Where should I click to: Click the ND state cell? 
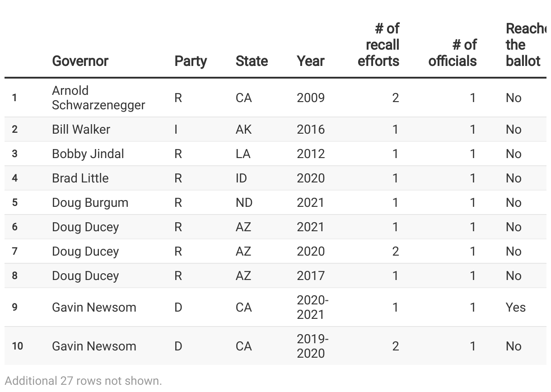coord(244,203)
